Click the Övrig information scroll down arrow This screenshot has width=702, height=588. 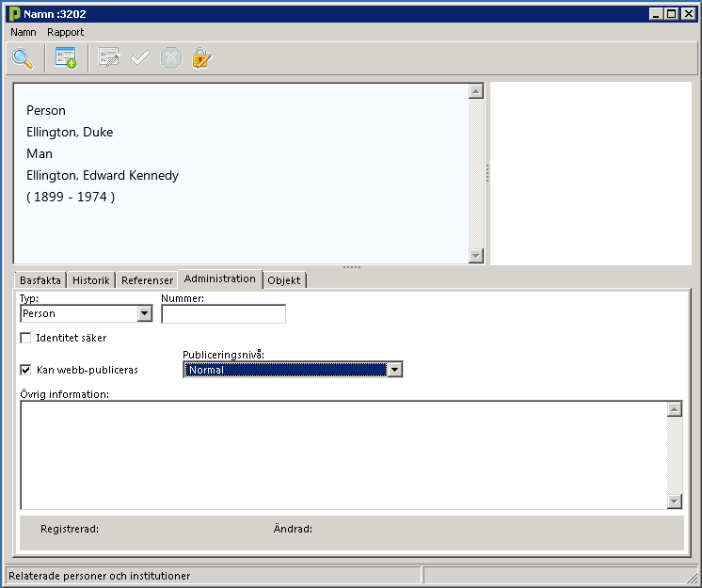[x=675, y=501]
